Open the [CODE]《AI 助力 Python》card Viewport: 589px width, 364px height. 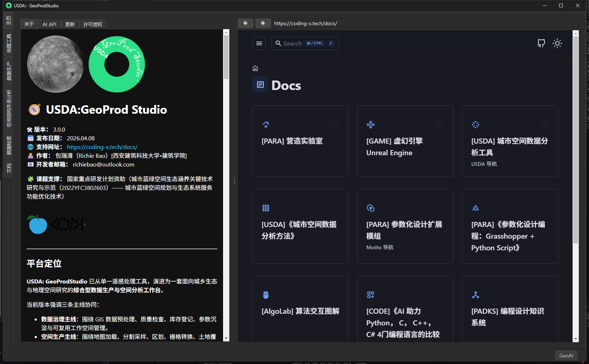pos(405,309)
